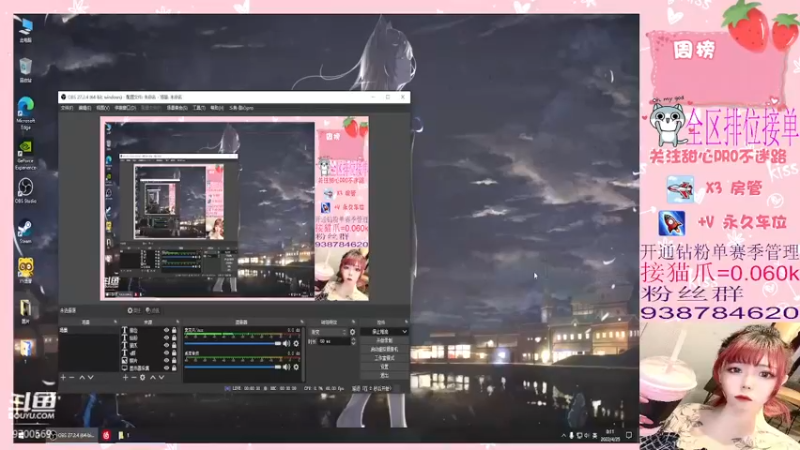Click the desktop audio volume slider
The height and width of the screenshot is (450, 800).
[233, 367]
